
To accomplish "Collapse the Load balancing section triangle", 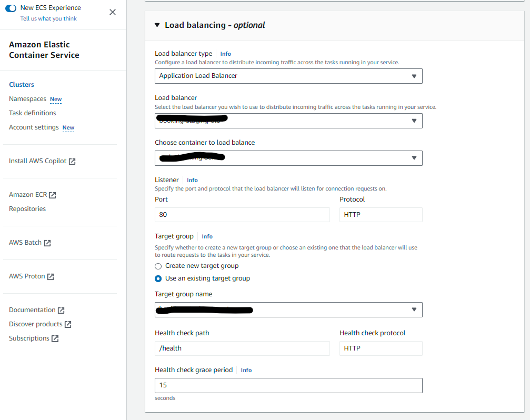I will tap(157, 25).
